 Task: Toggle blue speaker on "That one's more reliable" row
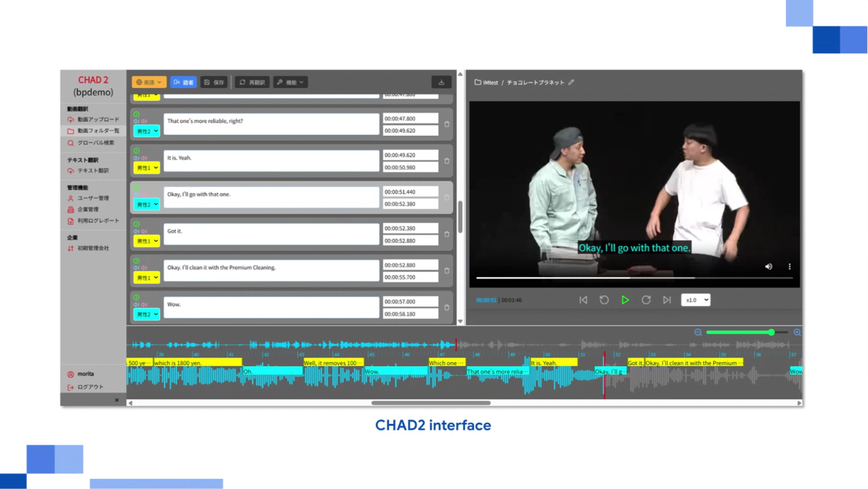[x=136, y=121]
